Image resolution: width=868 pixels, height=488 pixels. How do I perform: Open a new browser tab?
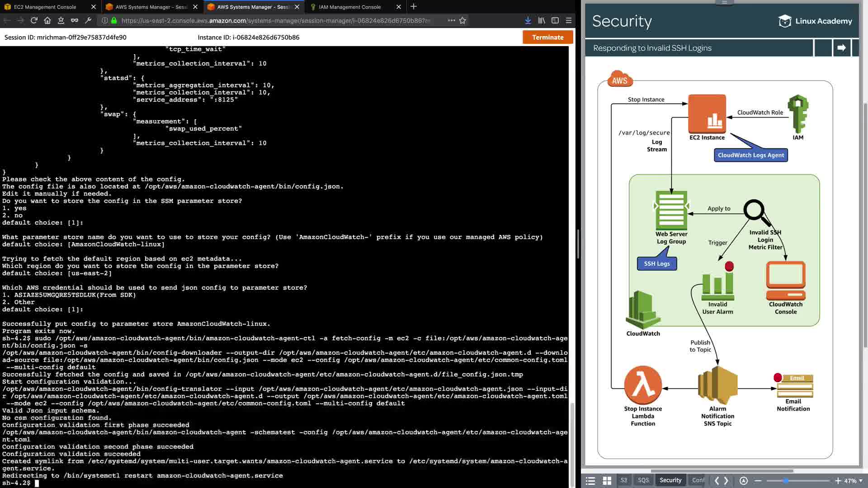coord(413,7)
